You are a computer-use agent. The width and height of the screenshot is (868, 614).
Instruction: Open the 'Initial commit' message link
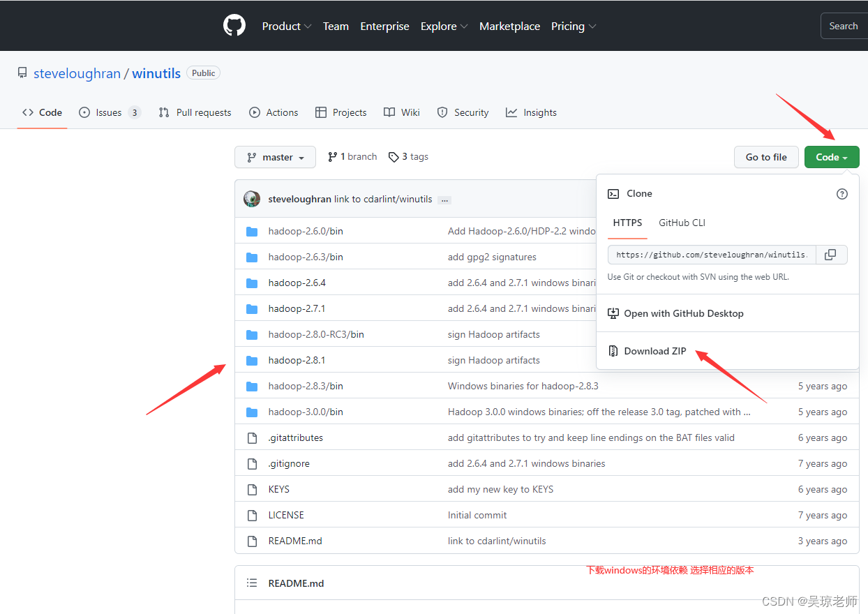[477, 515]
